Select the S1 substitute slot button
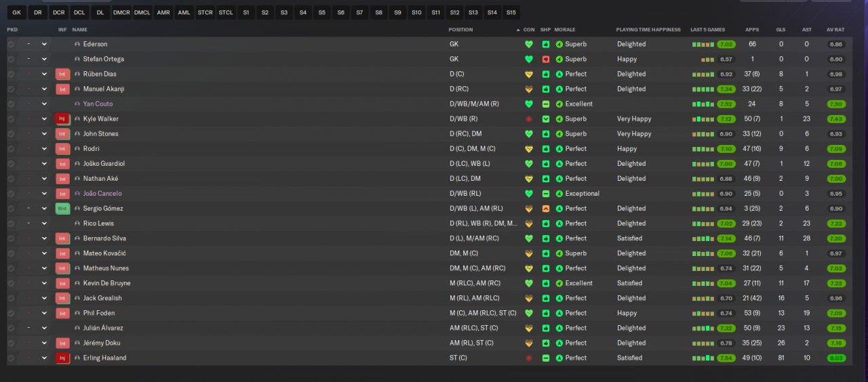 pos(245,12)
